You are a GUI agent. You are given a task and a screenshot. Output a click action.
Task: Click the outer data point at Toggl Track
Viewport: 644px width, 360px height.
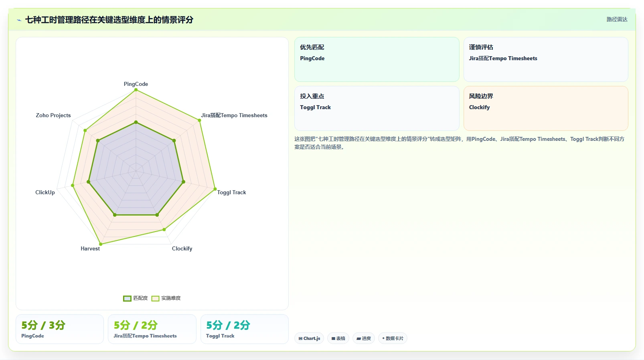click(215, 189)
